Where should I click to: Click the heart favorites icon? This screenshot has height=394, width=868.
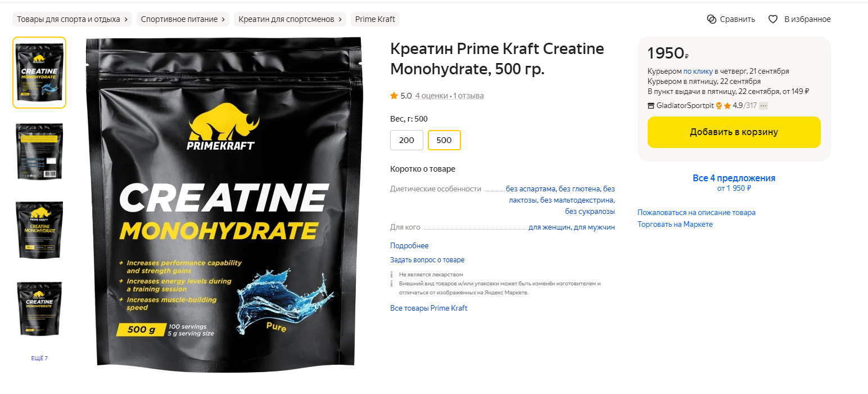pos(773,19)
